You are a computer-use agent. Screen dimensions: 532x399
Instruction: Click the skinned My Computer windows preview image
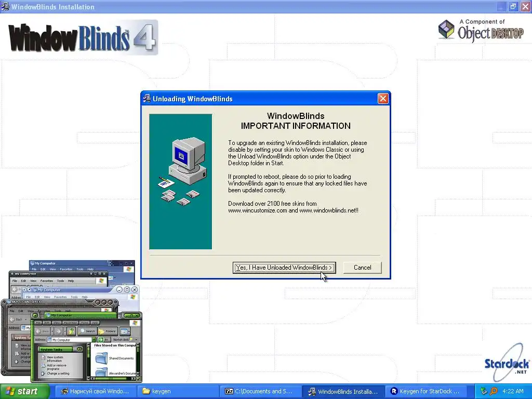click(x=72, y=321)
